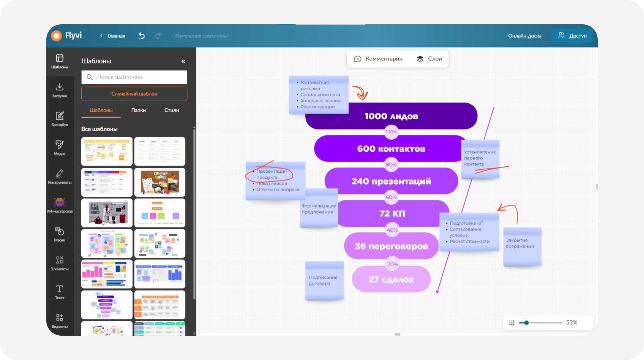Open the Брендбук sidebar section
This screenshot has height=360, width=644.
(60, 119)
